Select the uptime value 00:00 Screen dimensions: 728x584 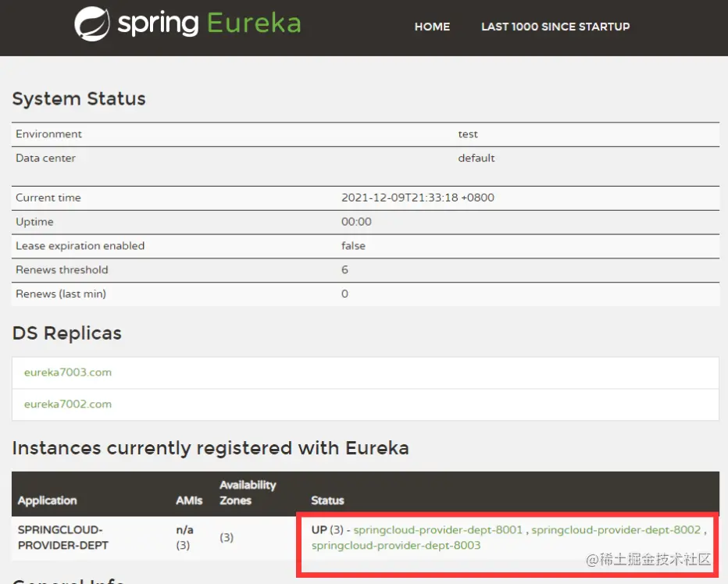click(x=356, y=222)
